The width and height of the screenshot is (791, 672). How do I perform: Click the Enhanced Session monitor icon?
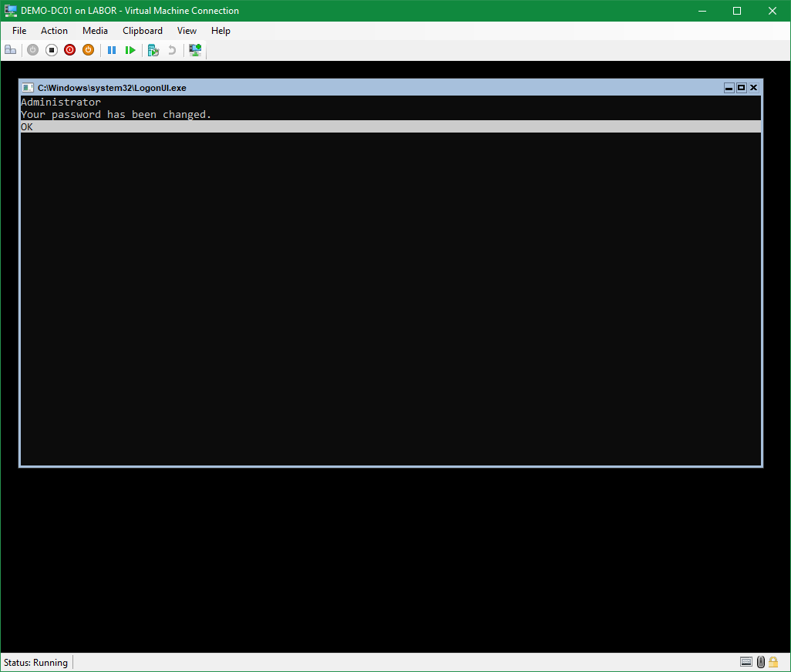(195, 50)
